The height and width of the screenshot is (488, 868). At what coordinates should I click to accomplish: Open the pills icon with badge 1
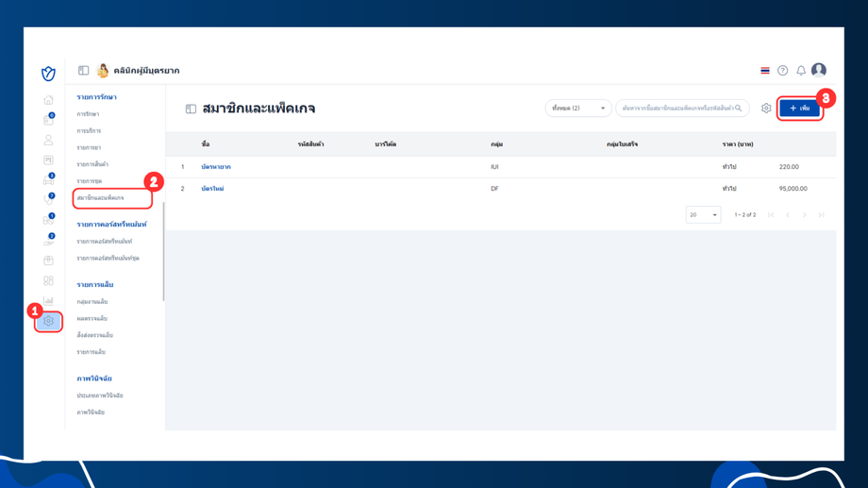(x=48, y=220)
